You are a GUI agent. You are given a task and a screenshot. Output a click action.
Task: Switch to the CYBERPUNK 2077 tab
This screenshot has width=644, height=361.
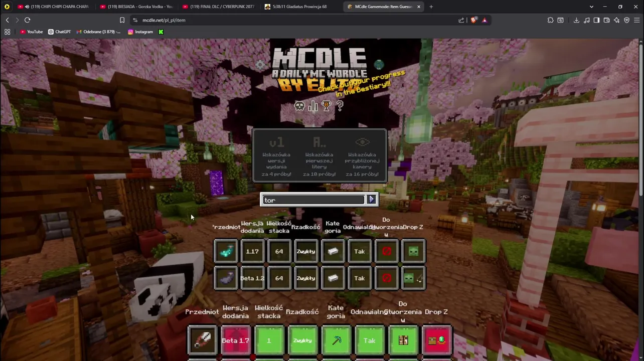[x=219, y=7]
